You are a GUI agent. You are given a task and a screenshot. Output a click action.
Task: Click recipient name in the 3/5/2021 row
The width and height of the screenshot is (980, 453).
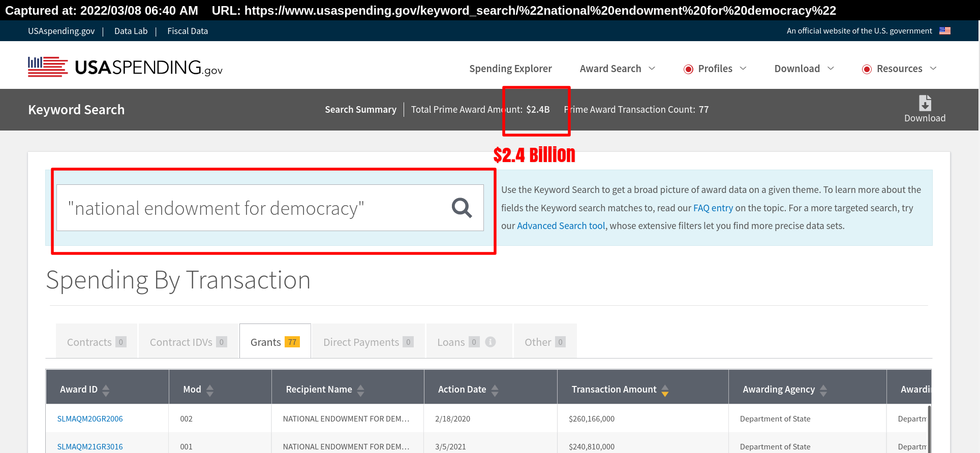[x=346, y=446]
